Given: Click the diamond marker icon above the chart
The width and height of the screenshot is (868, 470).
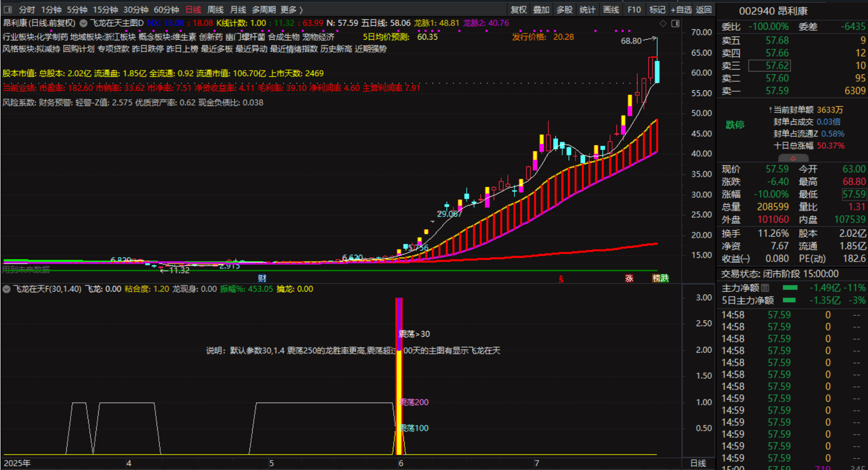Looking at the screenshot, I should pos(663,23).
